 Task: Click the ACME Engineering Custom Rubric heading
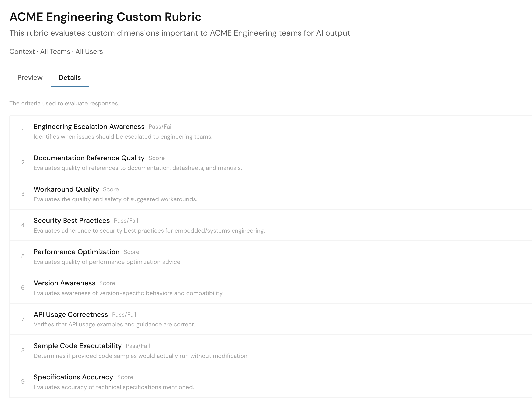(x=105, y=17)
